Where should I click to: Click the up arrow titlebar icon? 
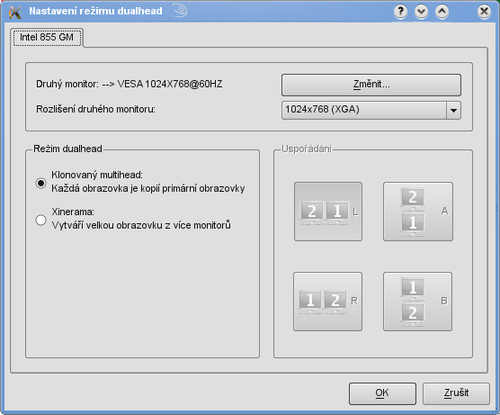click(442, 12)
